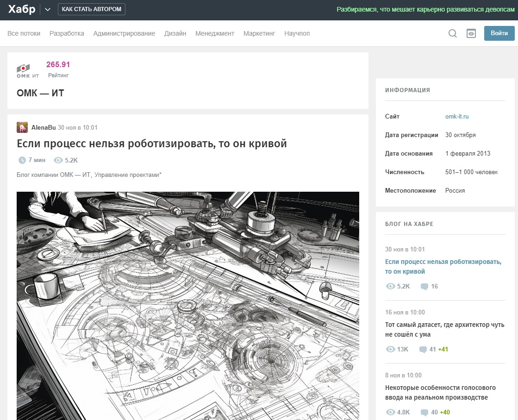
Task: Open the Научпоп section
Action: [297, 33]
